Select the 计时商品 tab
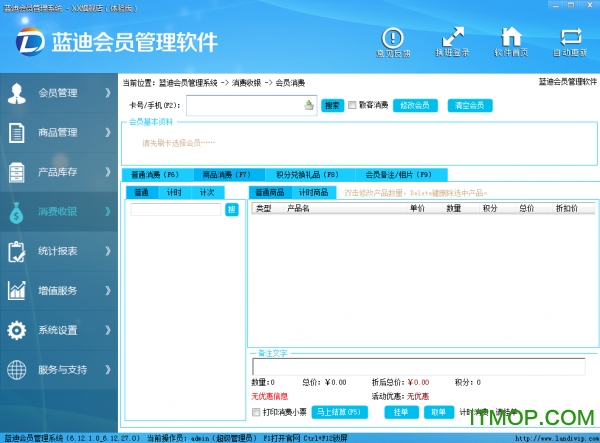Viewport: 600px width, 443px height. (x=314, y=192)
